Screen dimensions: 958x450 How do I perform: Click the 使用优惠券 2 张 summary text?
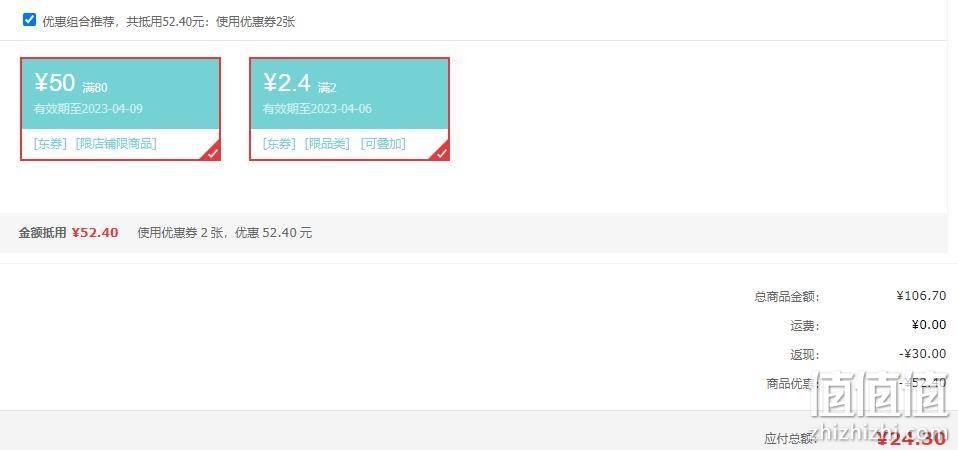click(x=181, y=233)
